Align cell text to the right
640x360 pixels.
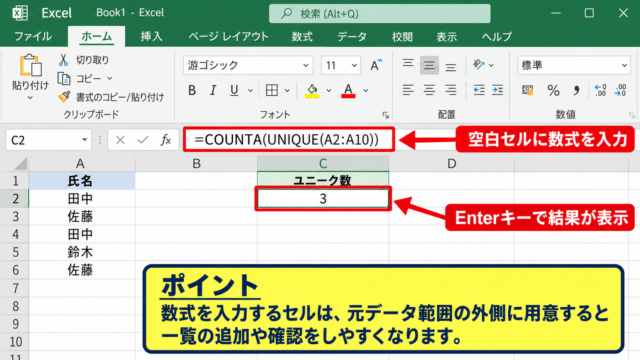click(x=451, y=90)
